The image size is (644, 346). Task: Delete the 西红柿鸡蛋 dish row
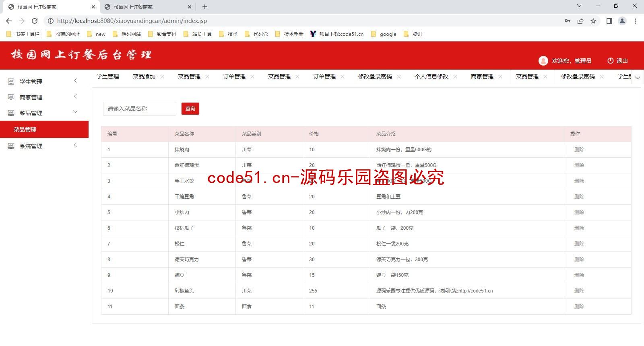point(579,165)
